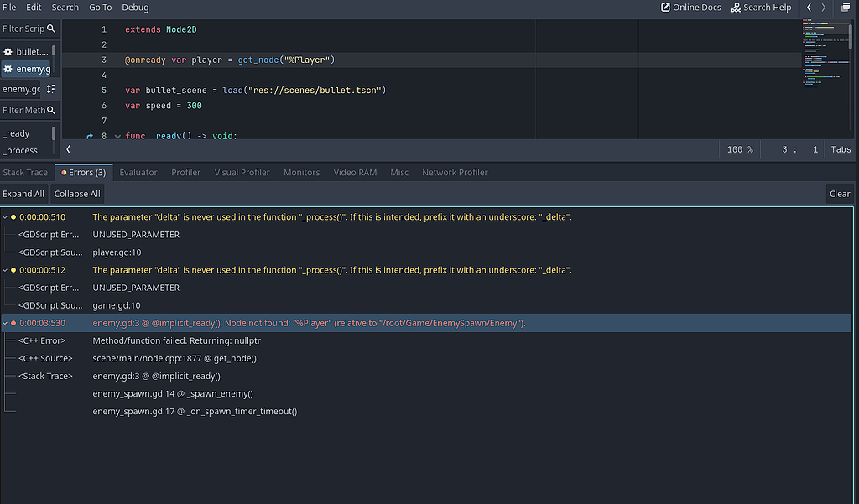The image size is (859, 504).
Task: Collapse the bottom panel with the left chevron
Action: coord(68,149)
